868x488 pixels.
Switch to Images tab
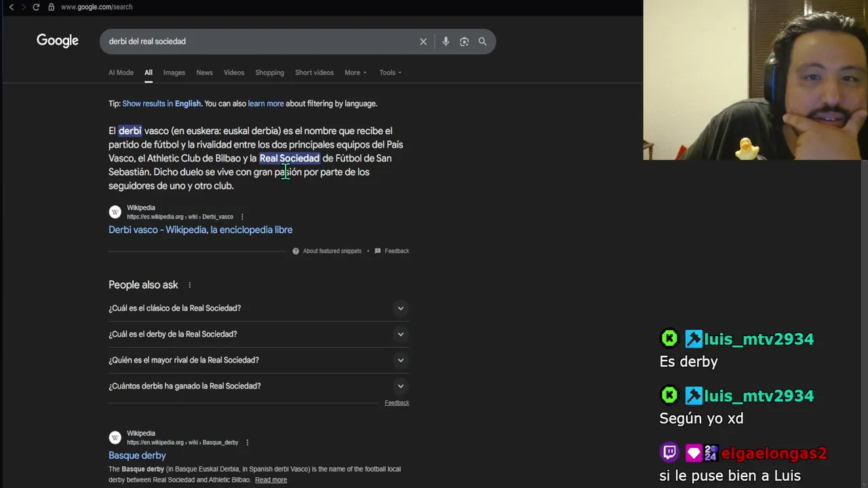174,73
